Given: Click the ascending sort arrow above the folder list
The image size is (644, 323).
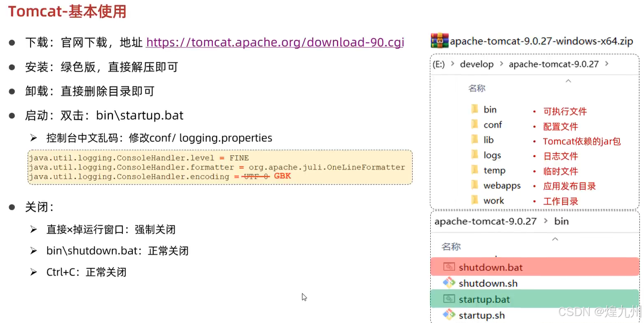Looking at the screenshot, I should (x=568, y=82).
